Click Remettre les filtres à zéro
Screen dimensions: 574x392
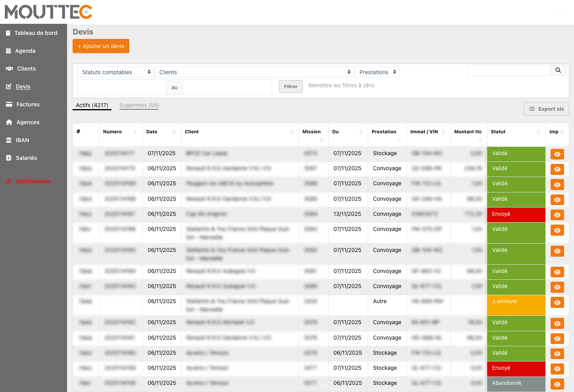(x=341, y=85)
